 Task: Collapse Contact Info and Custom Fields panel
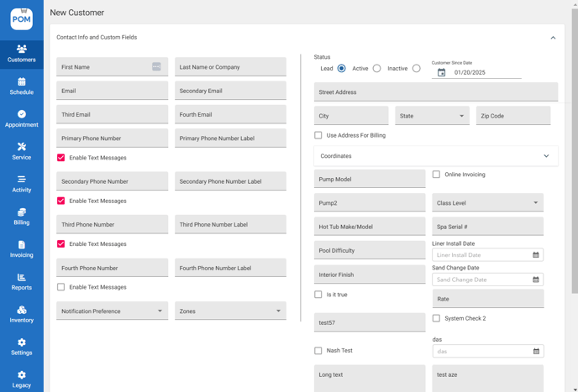pyautogui.click(x=553, y=38)
